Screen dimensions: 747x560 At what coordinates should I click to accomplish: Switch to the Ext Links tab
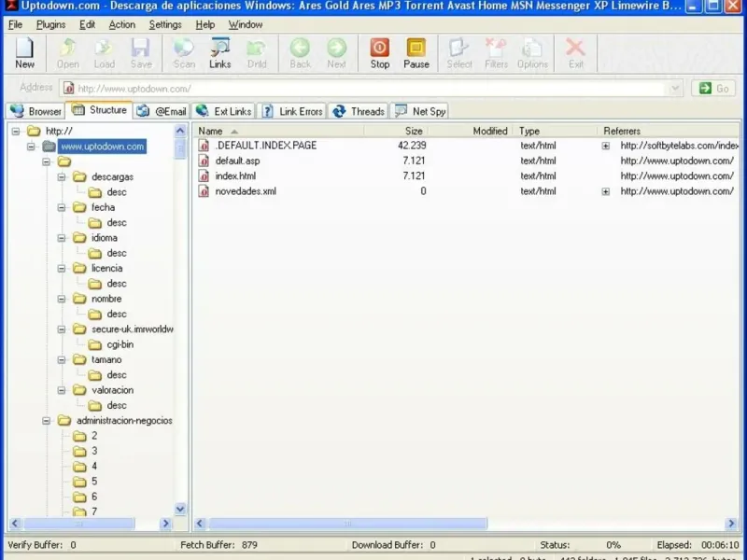223,111
